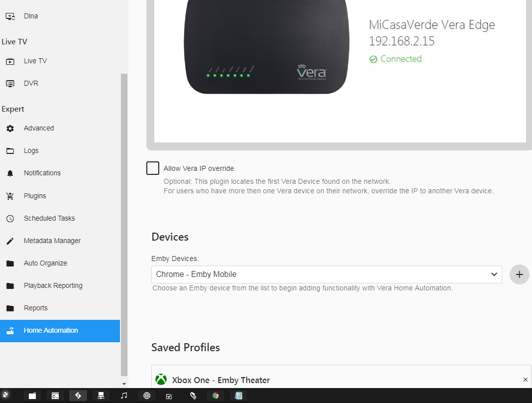This screenshot has width=532, height=403.
Task: Select Home Automation menu item
Action: pos(51,331)
